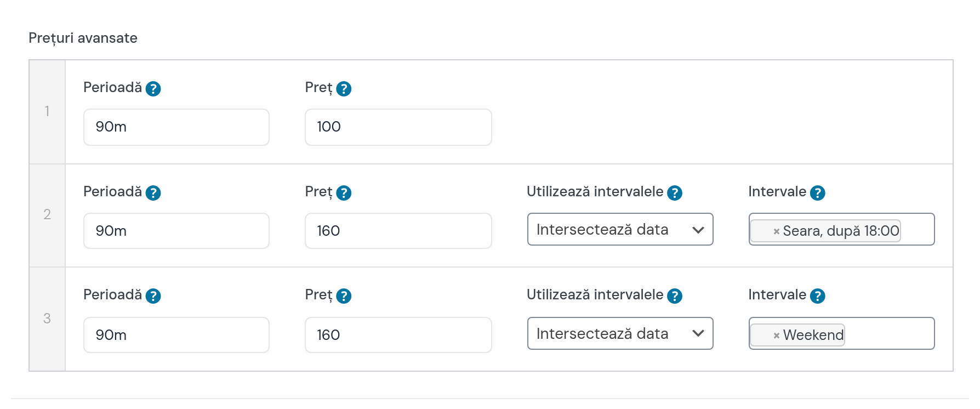Click help icon beside Intervale in row 2
Viewport: 980px width, 409px height.
click(x=817, y=193)
